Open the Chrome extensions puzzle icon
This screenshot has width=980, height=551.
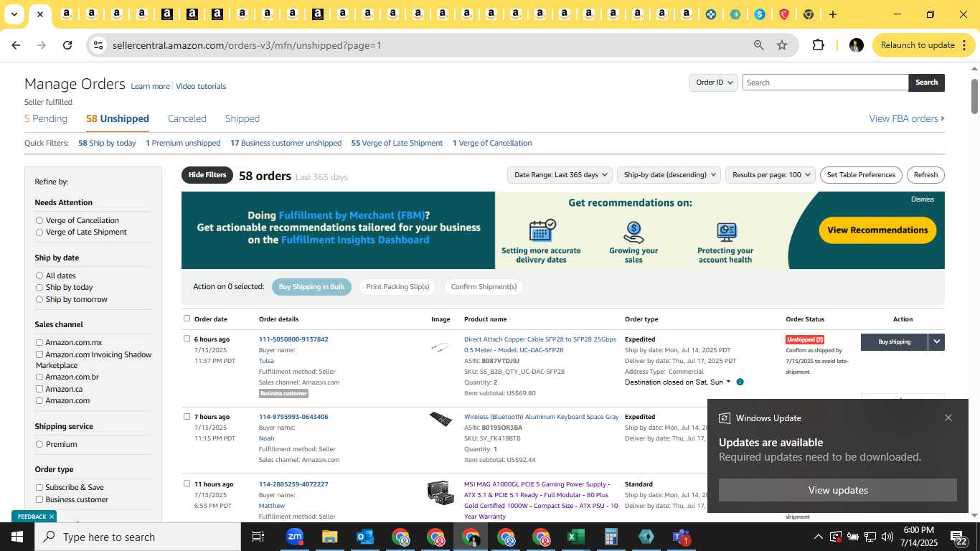[818, 45]
